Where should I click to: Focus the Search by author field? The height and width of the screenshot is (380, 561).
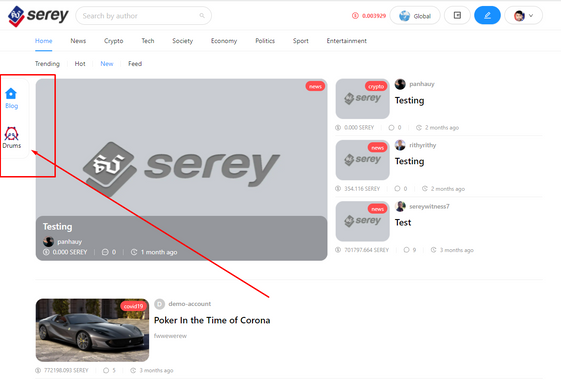pos(143,16)
